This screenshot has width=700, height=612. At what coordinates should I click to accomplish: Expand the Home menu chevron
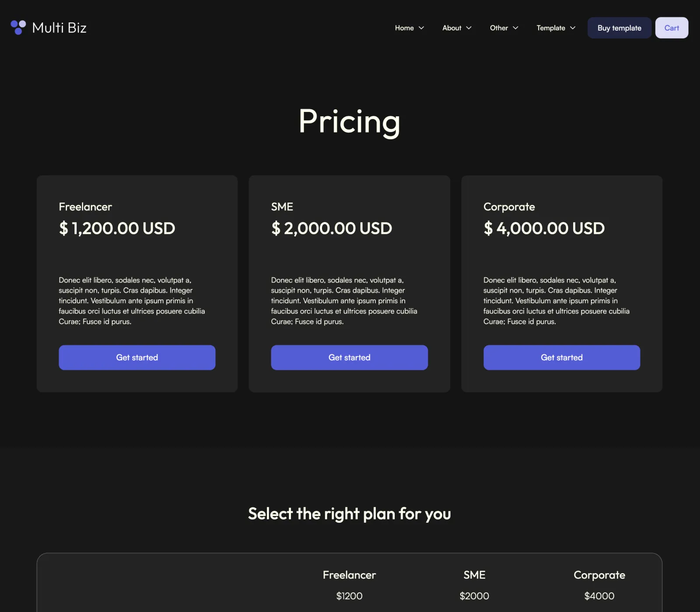(x=421, y=28)
